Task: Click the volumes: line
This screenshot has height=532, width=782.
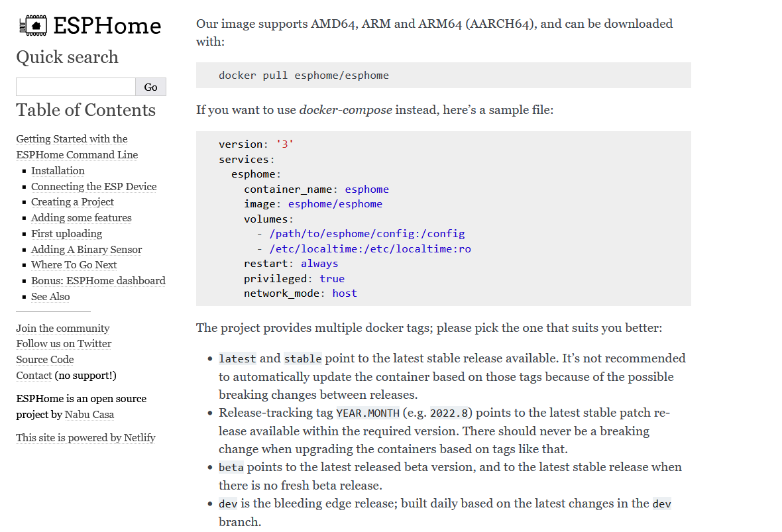Action: coord(268,219)
